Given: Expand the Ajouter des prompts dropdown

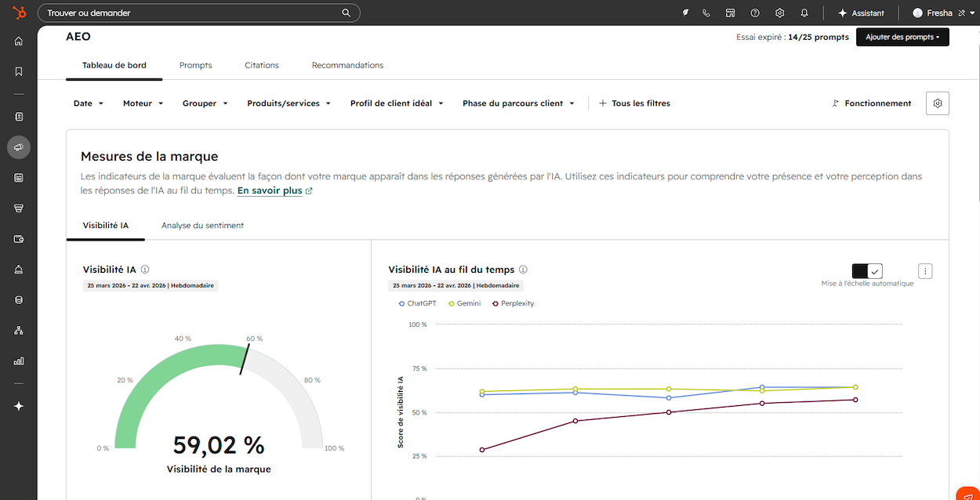Looking at the screenshot, I should (902, 37).
